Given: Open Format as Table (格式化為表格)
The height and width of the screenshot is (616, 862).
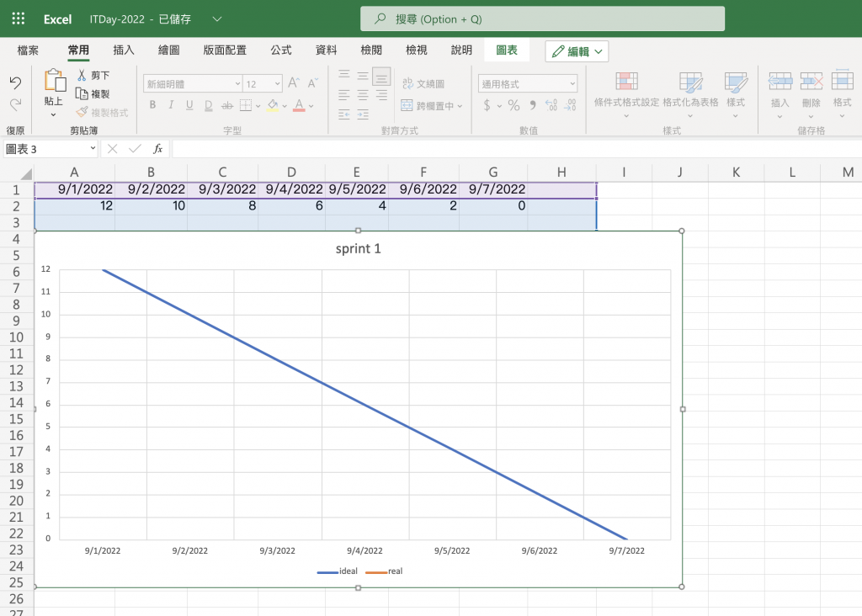Looking at the screenshot, I should point(690,94).
